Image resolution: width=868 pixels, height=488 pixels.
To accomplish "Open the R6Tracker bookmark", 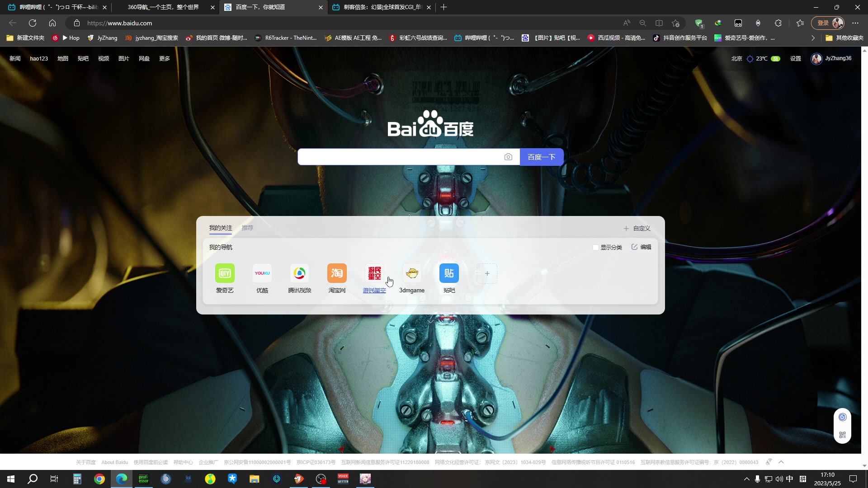I will 286,38.
